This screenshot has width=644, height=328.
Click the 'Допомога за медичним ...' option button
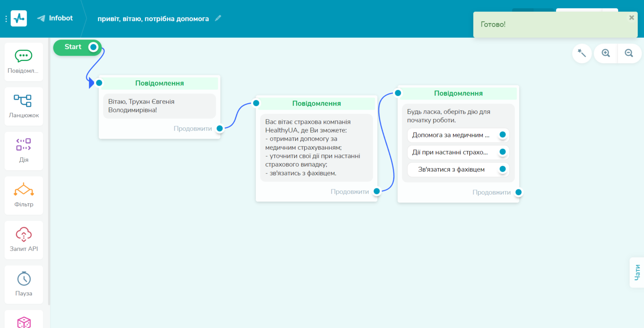458,135
